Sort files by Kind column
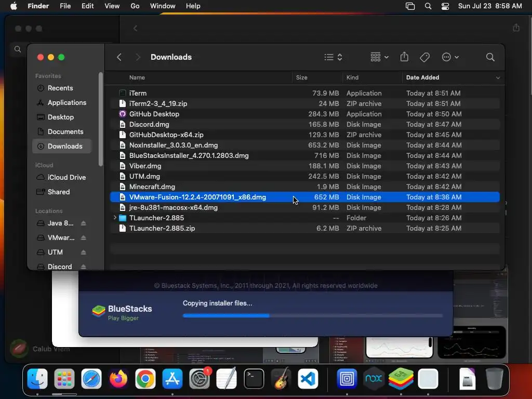This screenshot has height=399, width=532. pos(352,78)
